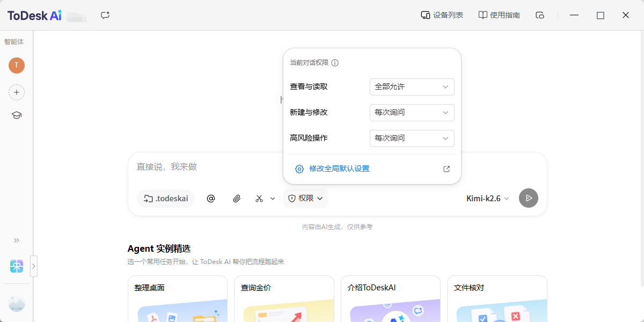This screenshot has height=322, width=644.
Task: Click the 当前对话权限 title text
Action: (x=309, y=63)
